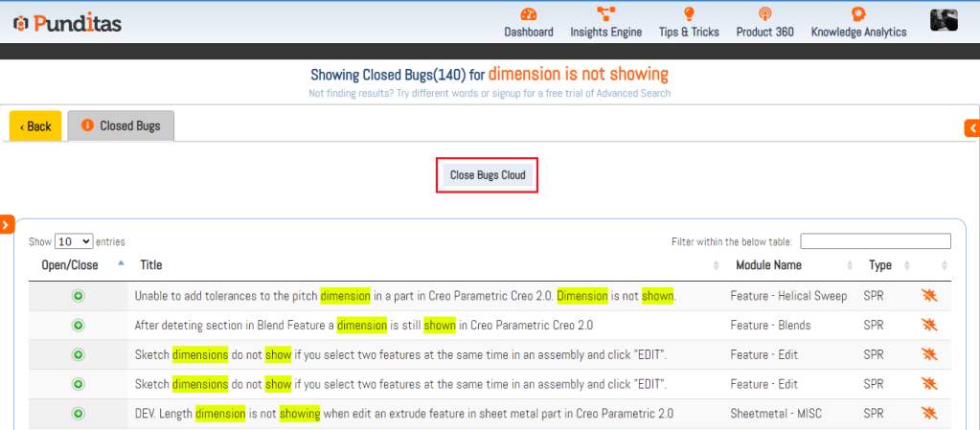Click bug icon for Feature - Blends row

(928, 326)
